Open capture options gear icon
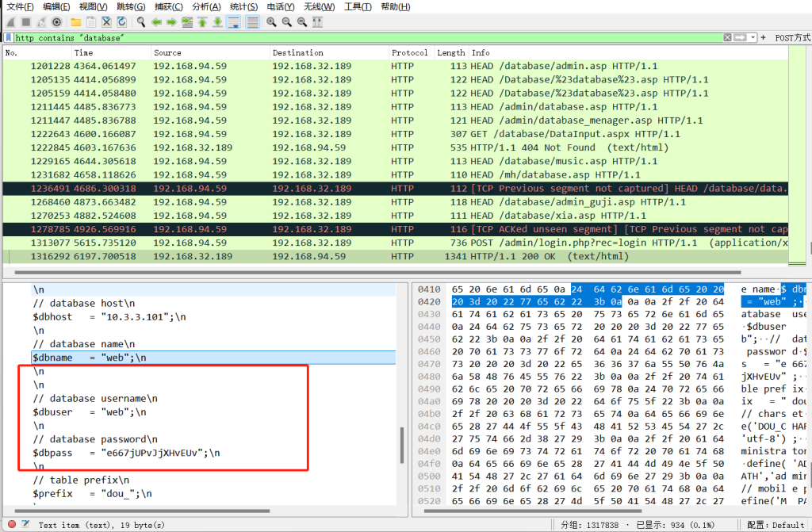Viewport: 812px width, 532px height. [x=56, y=22]
